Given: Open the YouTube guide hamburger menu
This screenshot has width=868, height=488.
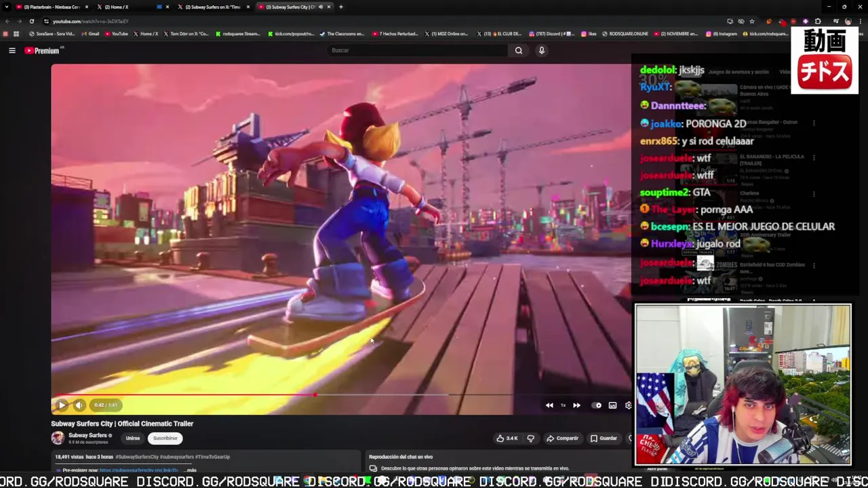Looking at the screenshot, I should pyautogui.click(x=12, y=50).
